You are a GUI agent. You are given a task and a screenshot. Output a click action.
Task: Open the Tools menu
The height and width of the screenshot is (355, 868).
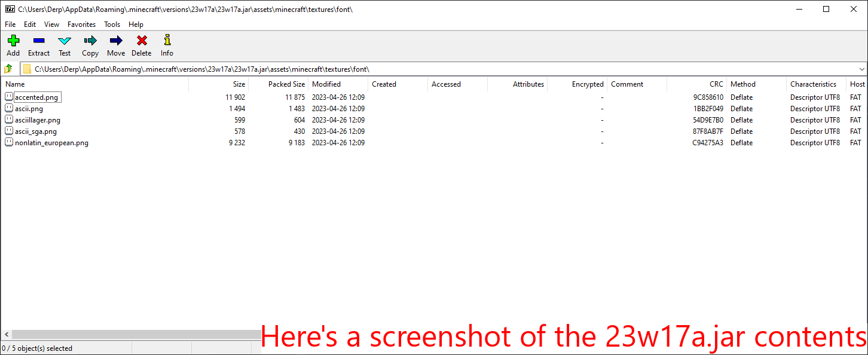pyautogui.click(x=112, y=25)
